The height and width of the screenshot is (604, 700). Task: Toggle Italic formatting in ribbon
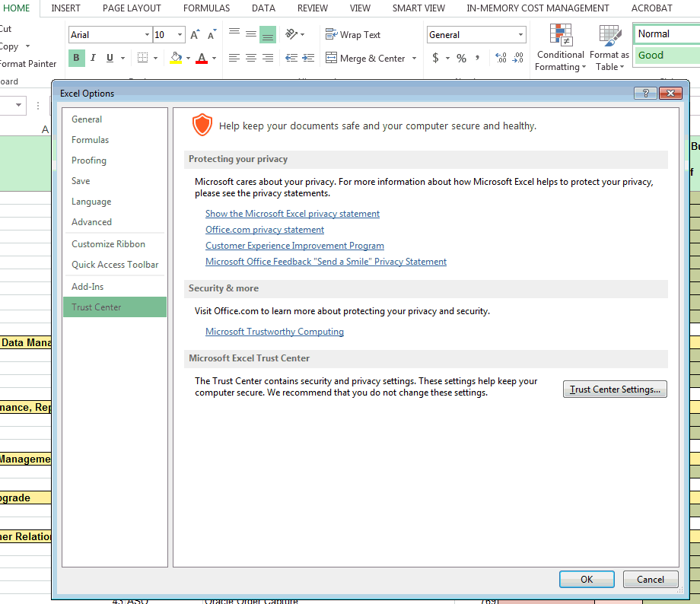click(94, 58)
